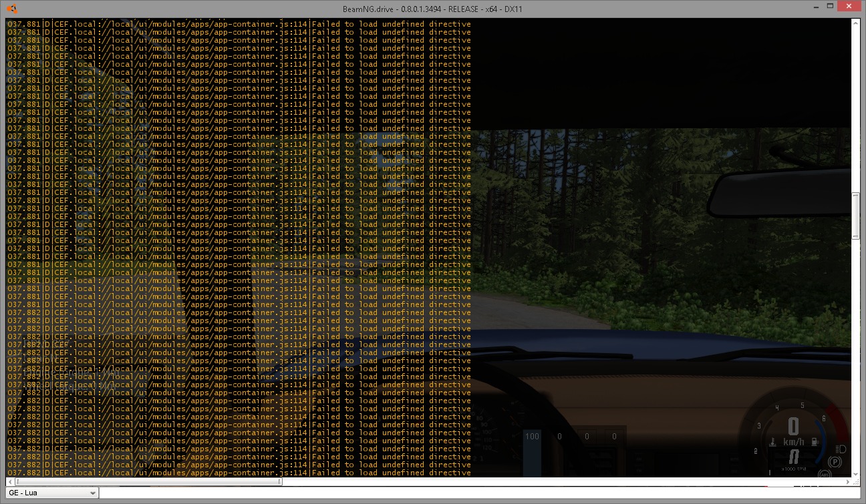Click the fuel pump icon on gauge
The image size is (866, 504).
(x=815, y=441)
